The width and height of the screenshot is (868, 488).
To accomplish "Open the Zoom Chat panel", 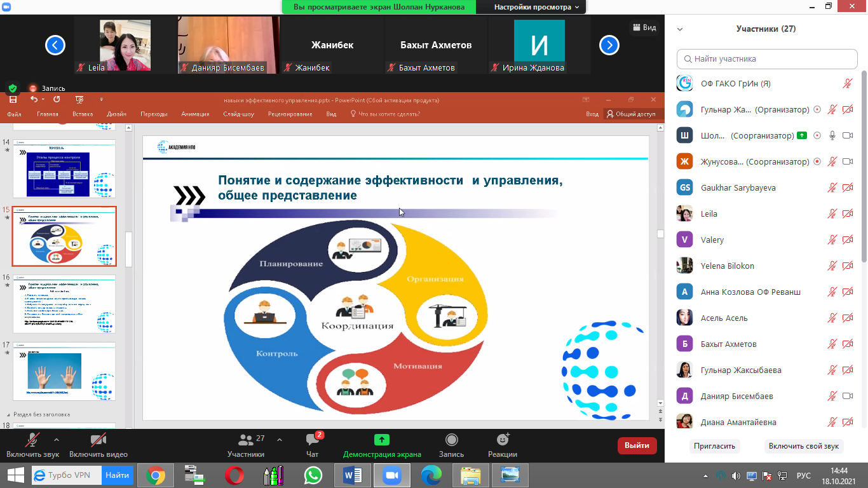I will point(312,441).
